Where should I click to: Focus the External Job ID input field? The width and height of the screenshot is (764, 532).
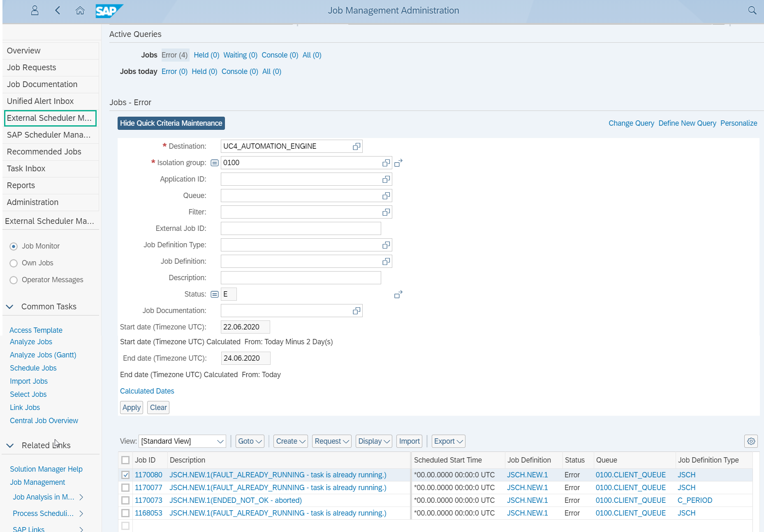pos(301,228)
